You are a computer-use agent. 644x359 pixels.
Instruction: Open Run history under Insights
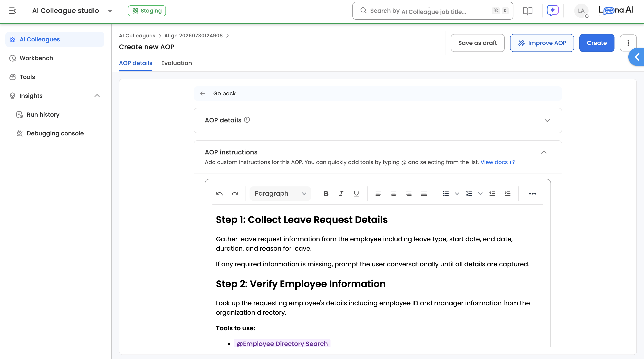[x=43, y=114]
